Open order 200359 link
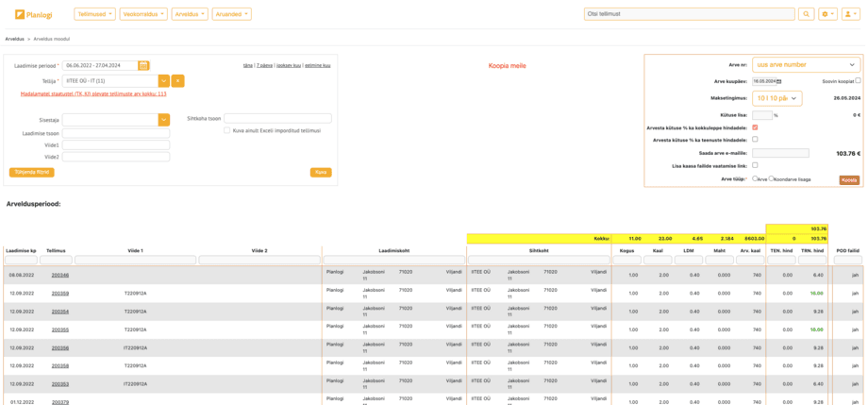868x405 pixels. 60,293
